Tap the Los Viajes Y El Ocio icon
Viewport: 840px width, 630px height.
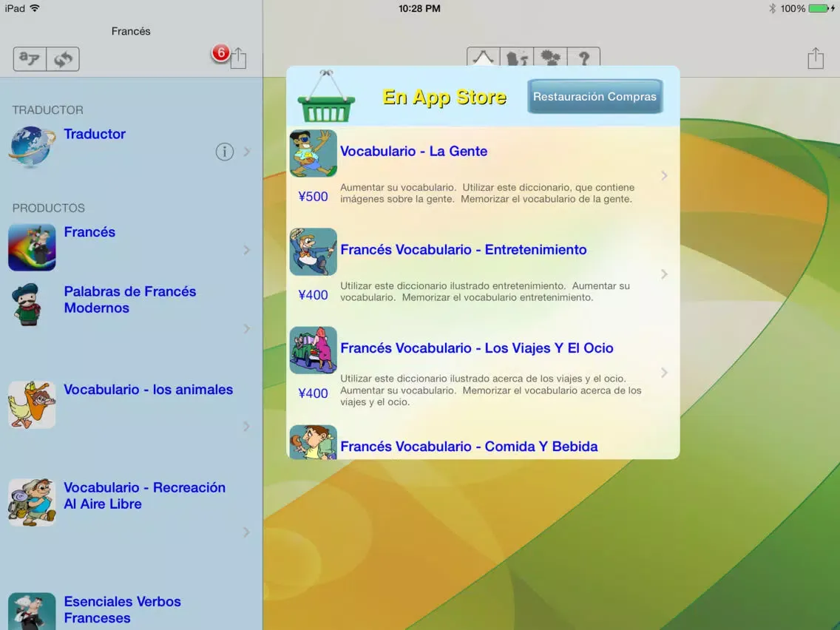pyautogui.click(x=314, y=350)
